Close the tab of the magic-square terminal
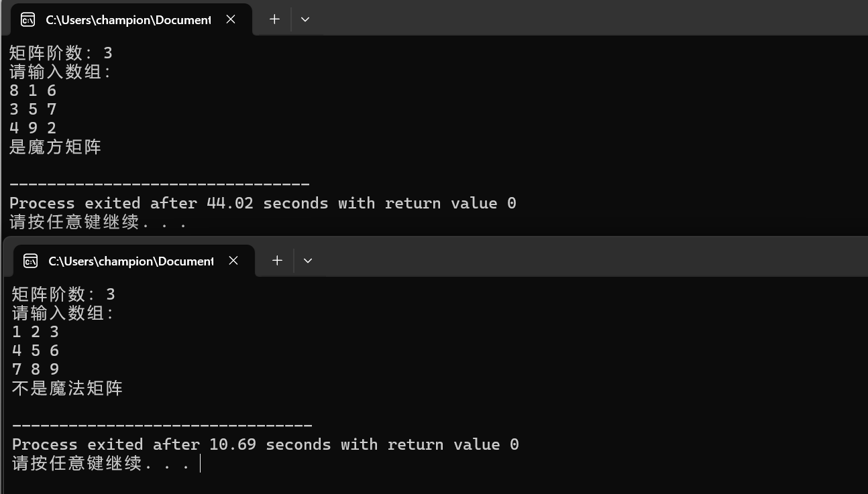868x494 pixels. [x=231, y=19]
